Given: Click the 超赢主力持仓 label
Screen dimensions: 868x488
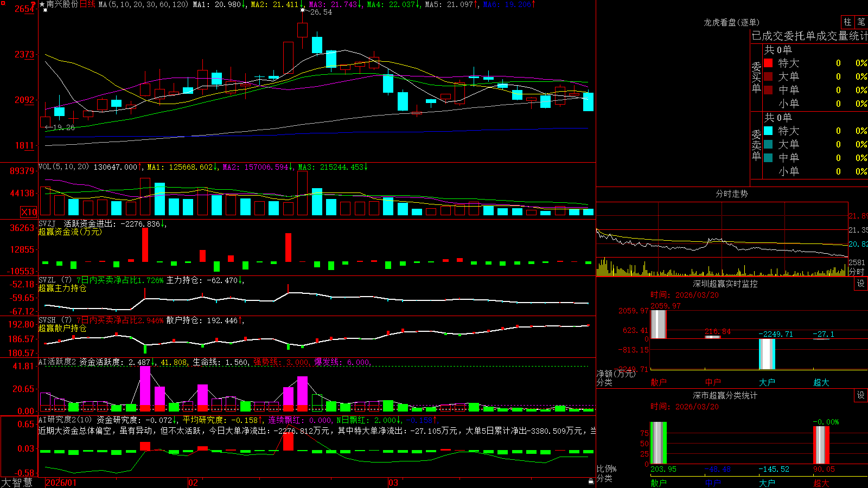Looking at the screenshot, I should click(62, 288).
